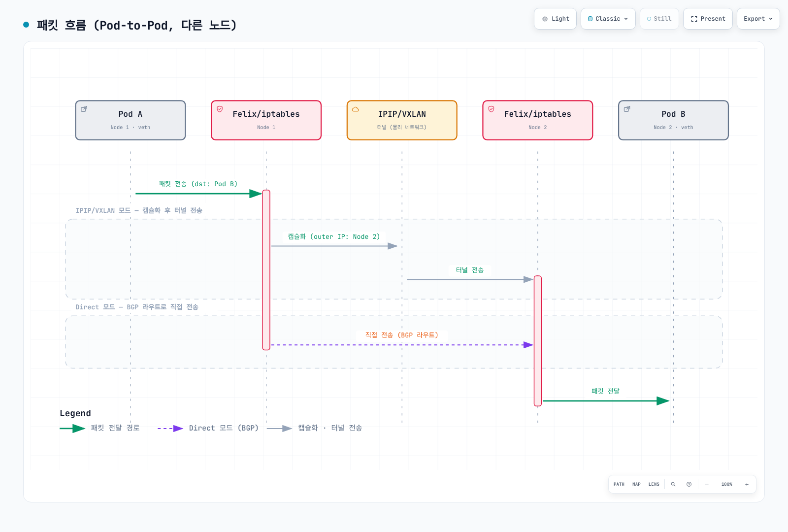Click the activation bar on Felix Node 1 lifeline
Screen dimensions: 788x532
[x=266, y=270]
